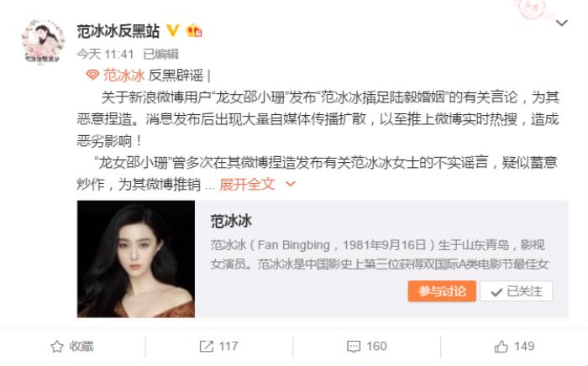Click the chevron beside 展开全文

pos(291,184)
